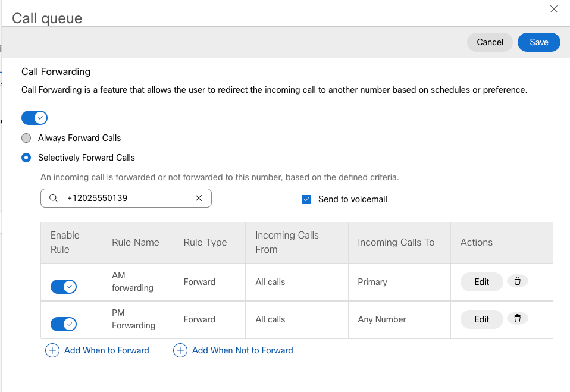Click Add When Not to Forward link

click(x=243, y=350)
